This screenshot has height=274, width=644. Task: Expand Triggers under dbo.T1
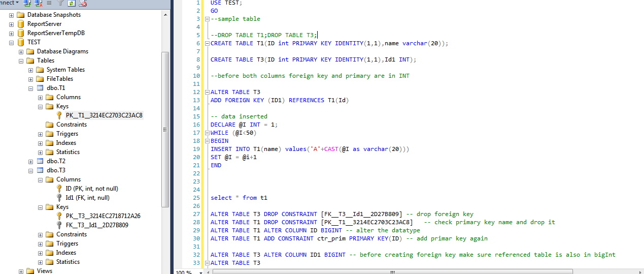click(40, 134)
